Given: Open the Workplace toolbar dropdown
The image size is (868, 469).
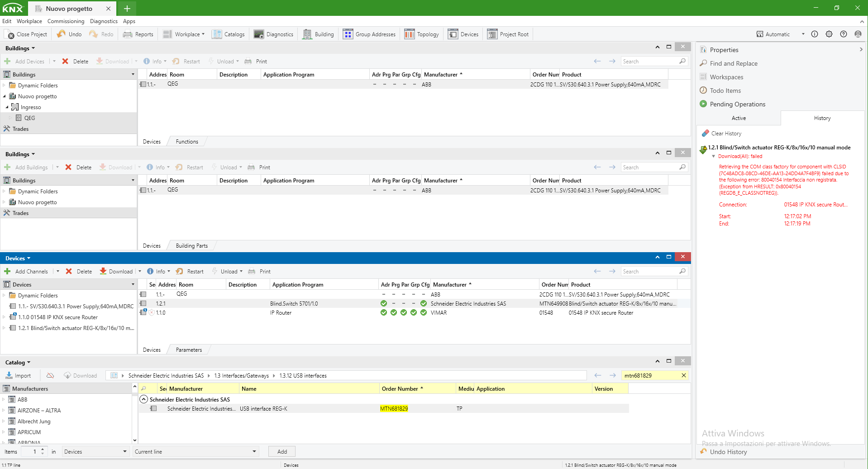Looking at the screenshot, I should [184, 34].
